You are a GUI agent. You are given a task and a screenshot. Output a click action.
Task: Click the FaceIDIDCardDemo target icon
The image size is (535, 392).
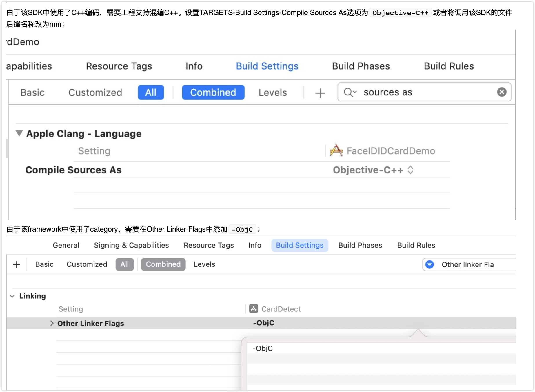click(x=336, y=150)
